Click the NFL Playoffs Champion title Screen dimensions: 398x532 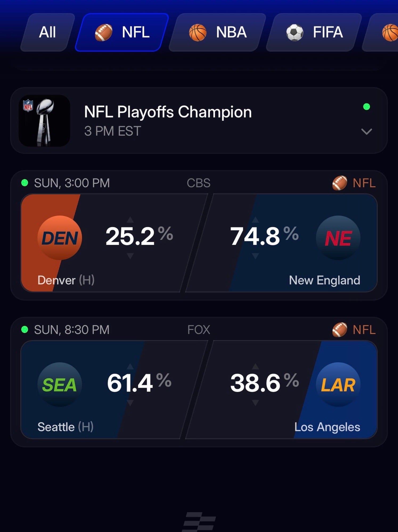coord(168,112)
